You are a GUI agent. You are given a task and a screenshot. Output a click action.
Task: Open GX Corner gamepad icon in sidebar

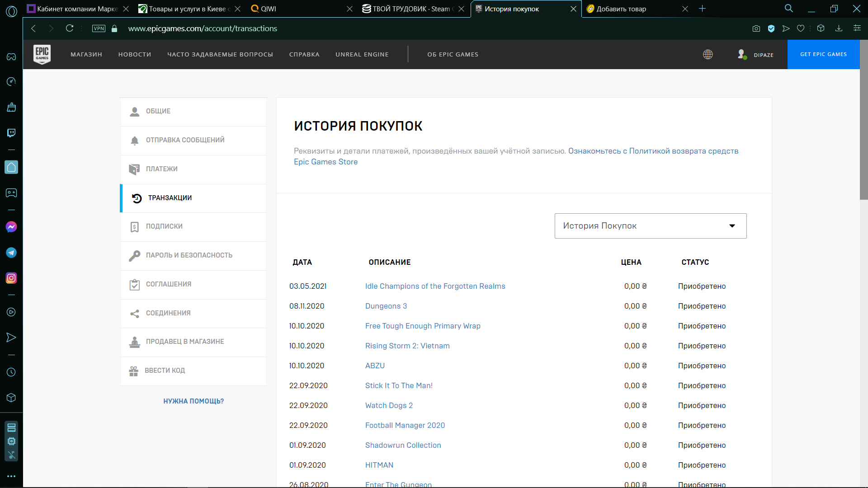(11, 56)
